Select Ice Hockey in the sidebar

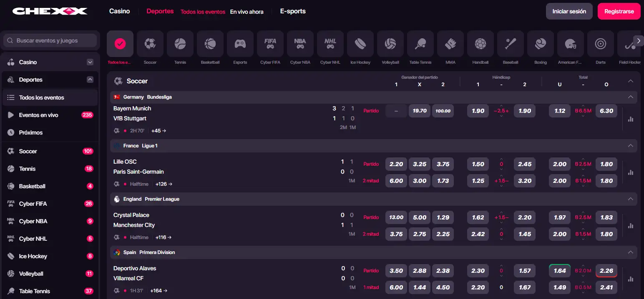tap(50, 256)
